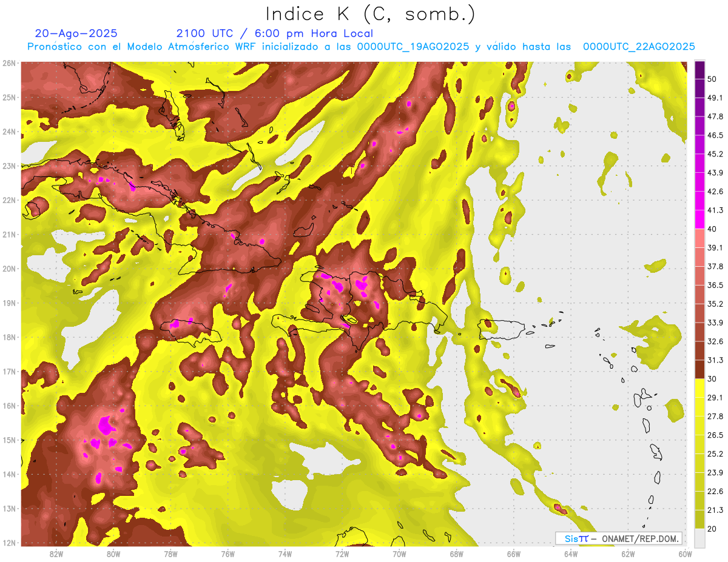Click the colorbar label "26.5"
This screenshot has width=728, height=562.
pyautogui.click(x=715, y=435)
